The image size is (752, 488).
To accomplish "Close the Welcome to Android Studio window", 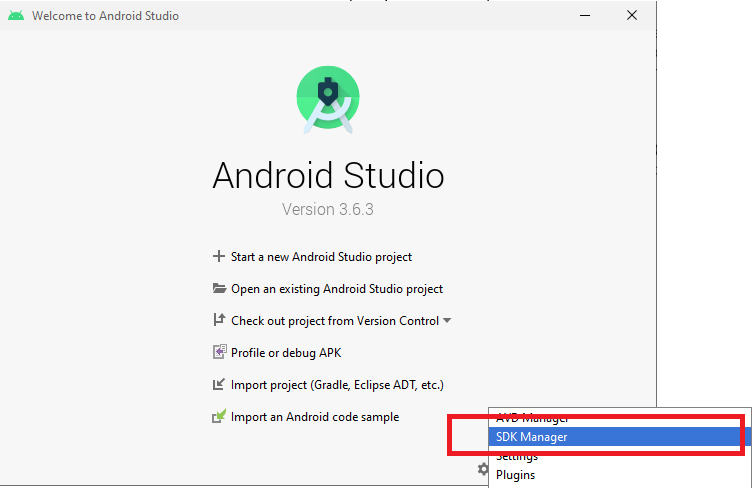I will pos(632,15).
